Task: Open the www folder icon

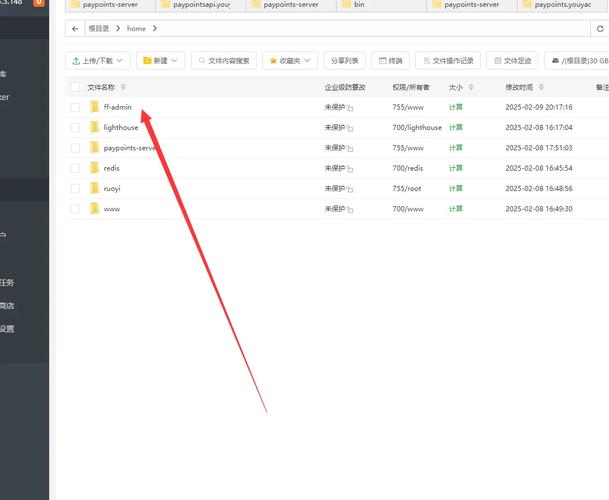Action: click(x=94, y=209)
